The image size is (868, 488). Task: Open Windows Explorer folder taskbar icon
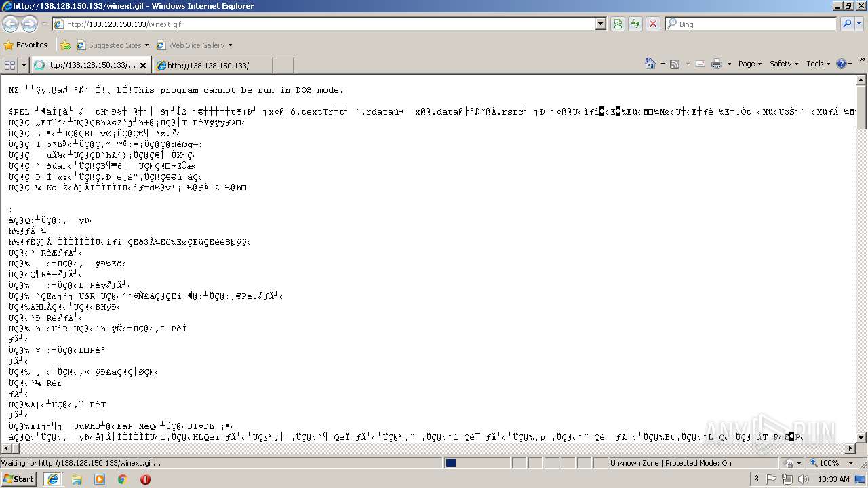pyautogui.click(x=77, y=479)
